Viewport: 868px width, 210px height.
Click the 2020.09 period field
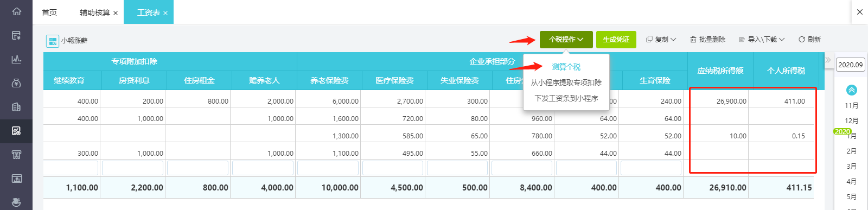click(x=850, y=65)
